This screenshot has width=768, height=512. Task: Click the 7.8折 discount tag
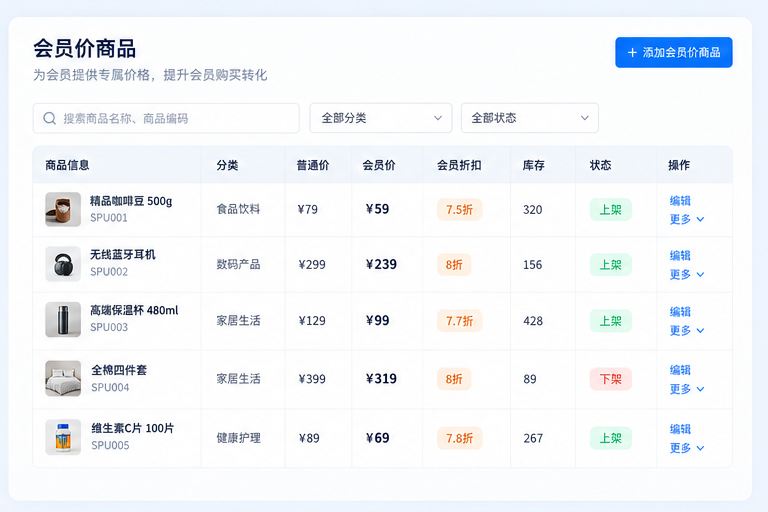(x=459, y=438)
